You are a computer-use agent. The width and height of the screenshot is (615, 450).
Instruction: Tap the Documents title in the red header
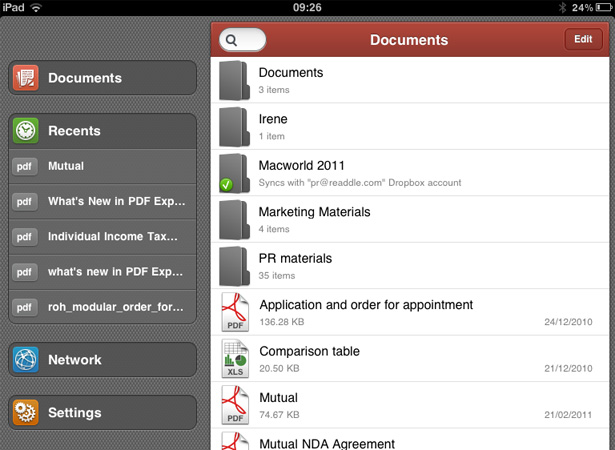409,40
